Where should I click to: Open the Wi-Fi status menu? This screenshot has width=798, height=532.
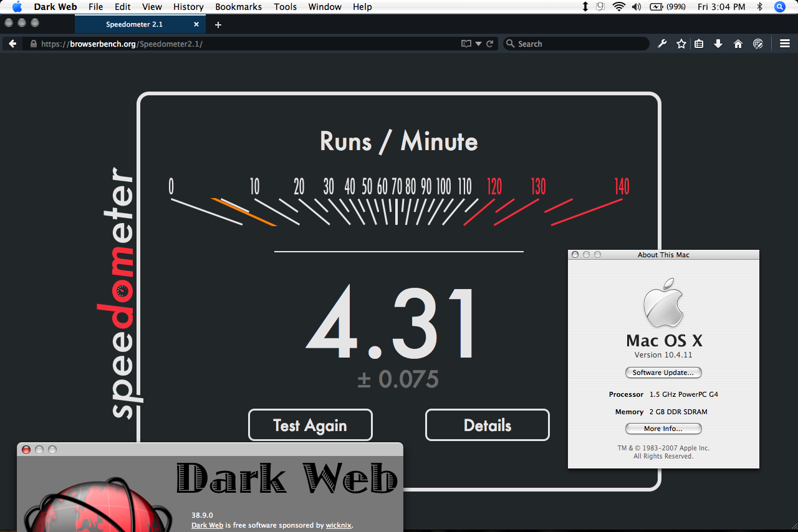pos(618,7)
